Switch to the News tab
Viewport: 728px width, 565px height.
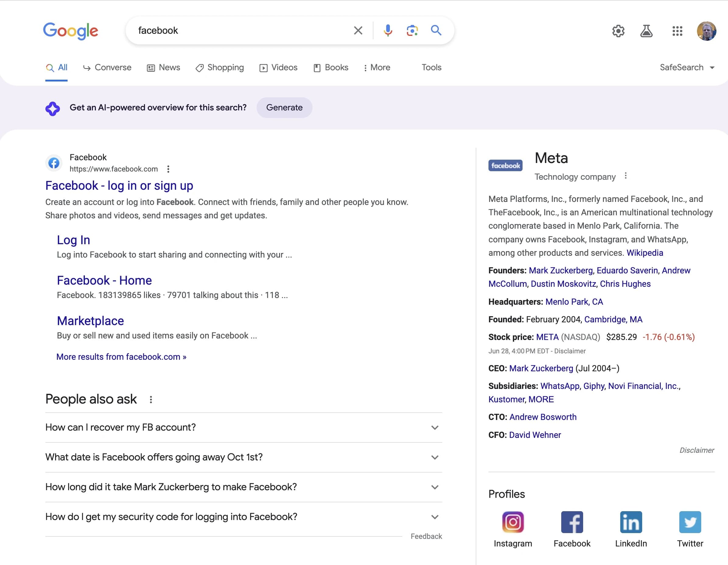pos(164,68)
